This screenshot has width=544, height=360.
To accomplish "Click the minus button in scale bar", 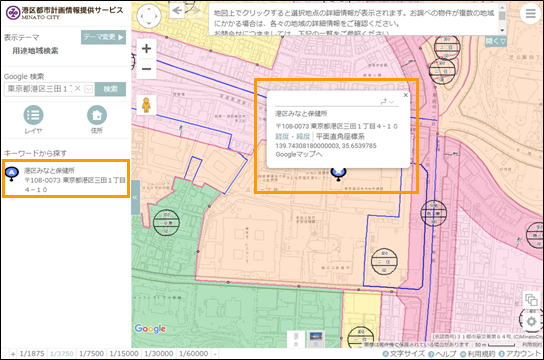I will [x=215, y=354].
